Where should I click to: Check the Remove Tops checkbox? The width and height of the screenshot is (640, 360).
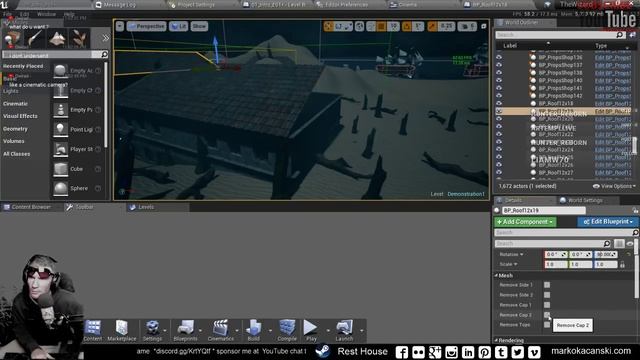[547, 324]
